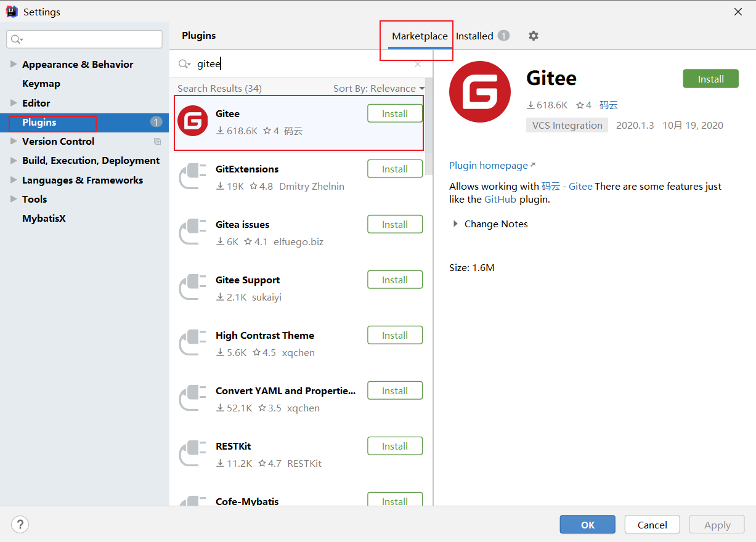Close the Settings dialog window
The height and width of the screenshot is (542, 756).
738,12
